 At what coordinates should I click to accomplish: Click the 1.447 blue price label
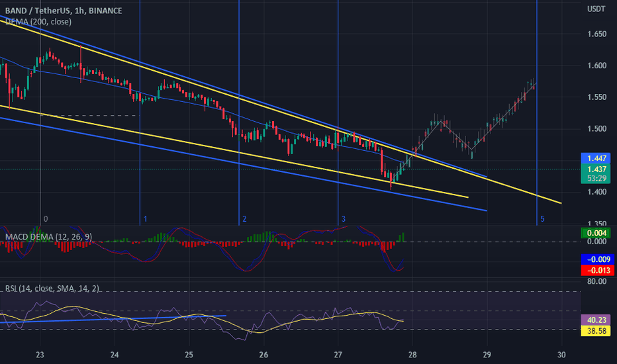[596, 158]
